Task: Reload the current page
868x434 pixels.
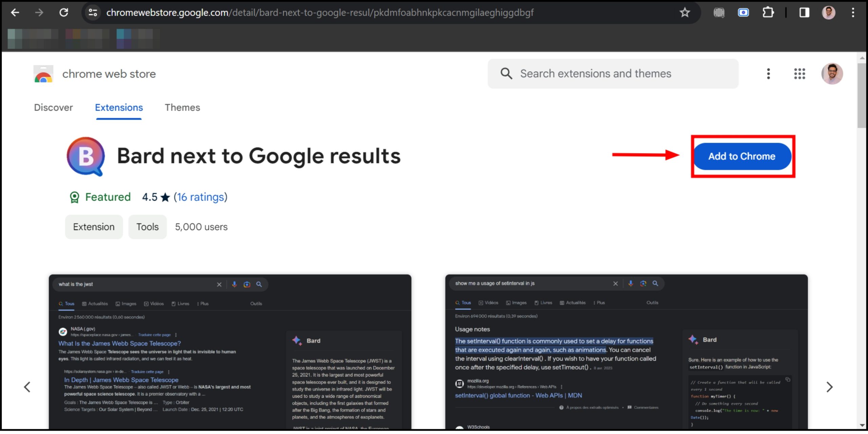Action: (x=64, y=13)
